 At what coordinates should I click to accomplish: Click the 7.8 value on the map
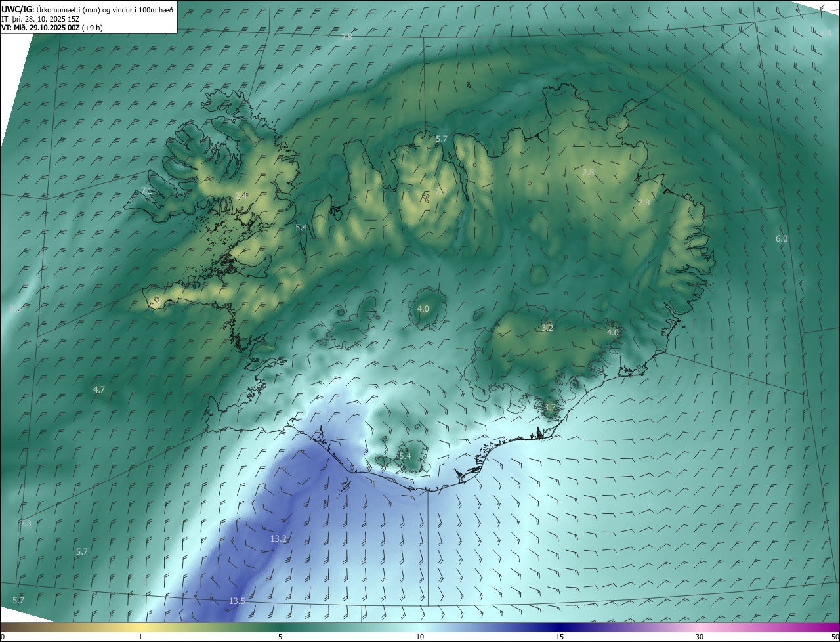tap(346, 37)
